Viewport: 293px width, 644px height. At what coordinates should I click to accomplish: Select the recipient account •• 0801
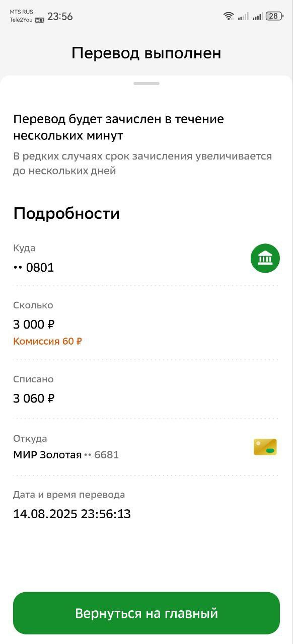click(34, 268)
